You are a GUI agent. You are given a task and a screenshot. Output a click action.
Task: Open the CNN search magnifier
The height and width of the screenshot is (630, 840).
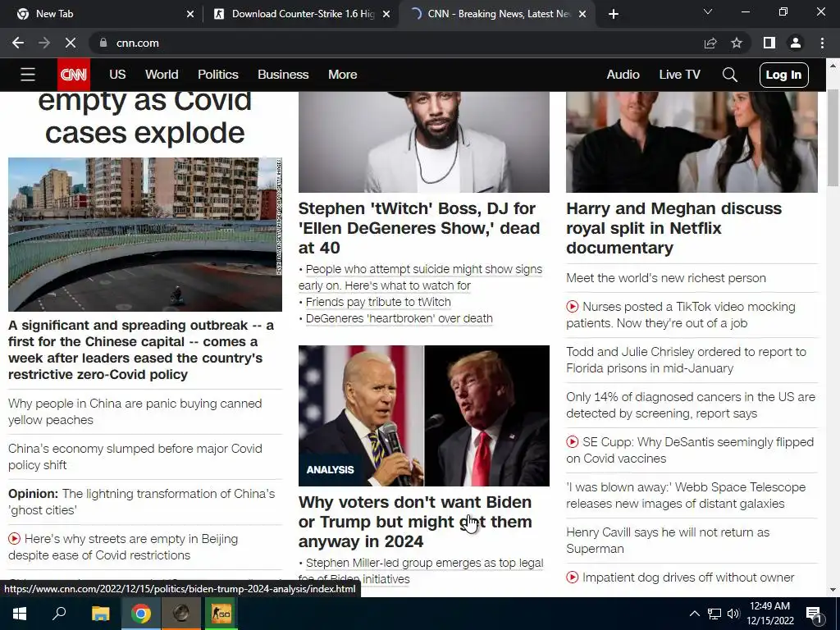pyautogui.click(x=729, y=75)
